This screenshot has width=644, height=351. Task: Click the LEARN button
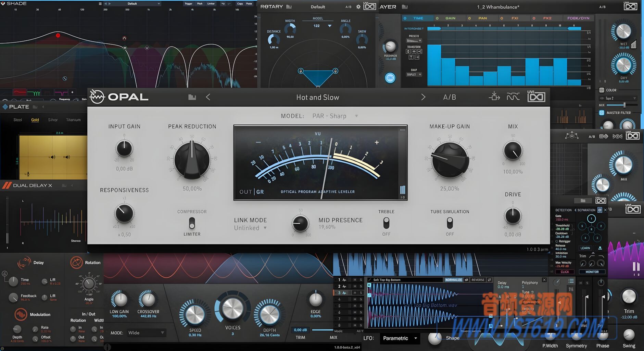tap(585, 248)
